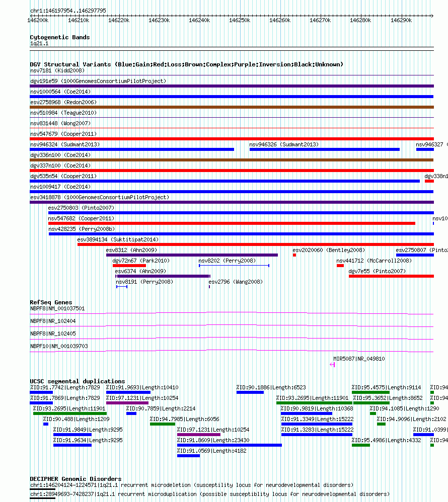Click NBPF8|NM_001037501 gene label
This screenshot has width=448, height=502.
[x=57, y=309]
